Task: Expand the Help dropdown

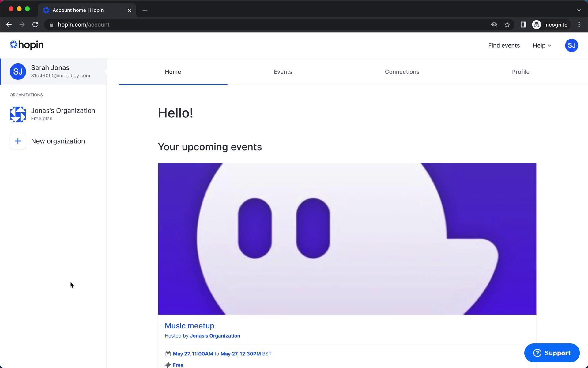Action: click(542, 45)
